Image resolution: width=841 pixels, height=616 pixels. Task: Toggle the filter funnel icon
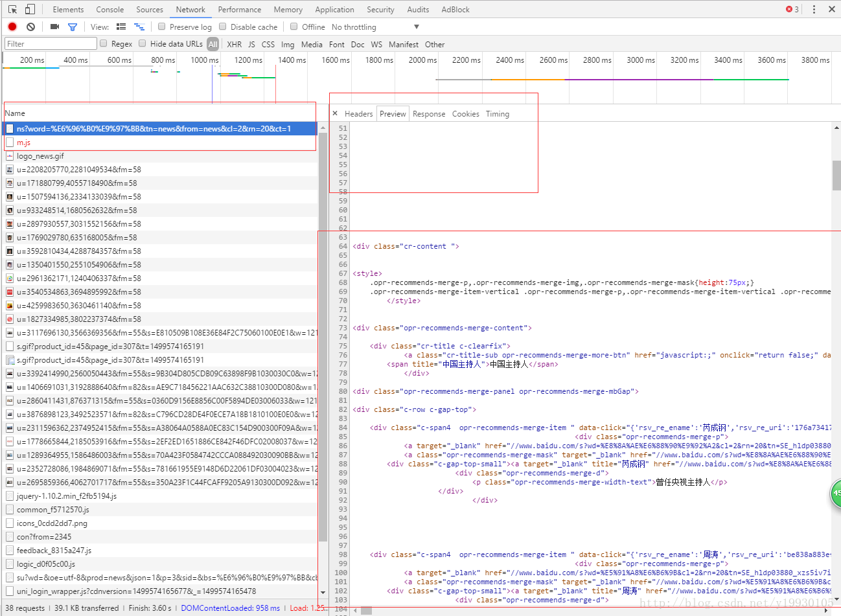tap(73, 27)
